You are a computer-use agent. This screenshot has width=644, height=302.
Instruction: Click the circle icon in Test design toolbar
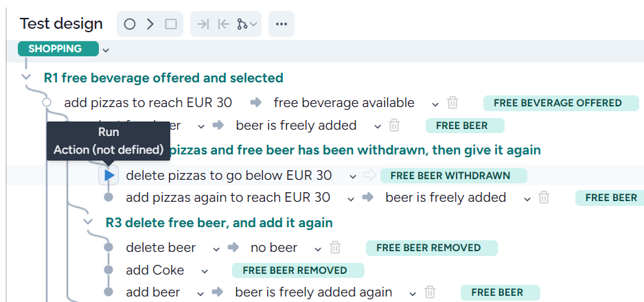(x=129, y=24)
